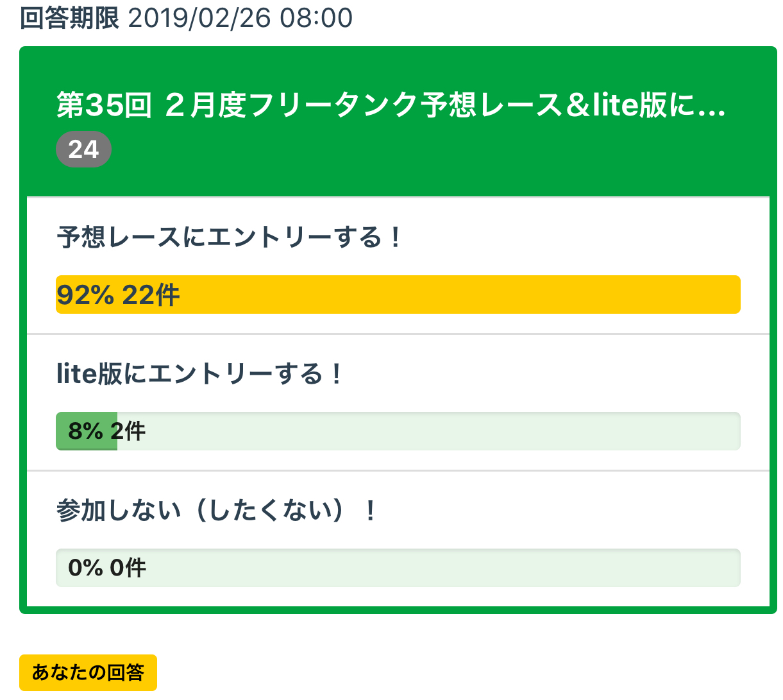Click the 92% 22件 result text

[x=118, y=295]
